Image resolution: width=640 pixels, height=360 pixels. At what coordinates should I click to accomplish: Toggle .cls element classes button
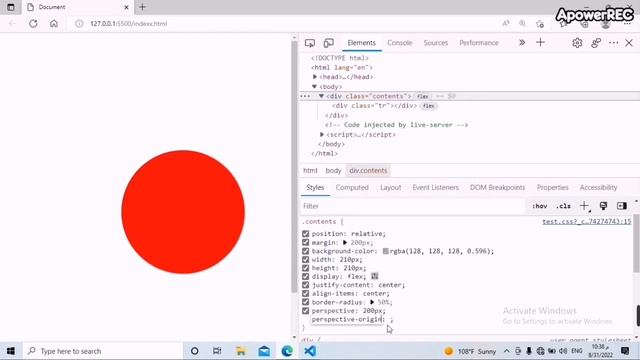pyautogui.click(x=563, y=206)
